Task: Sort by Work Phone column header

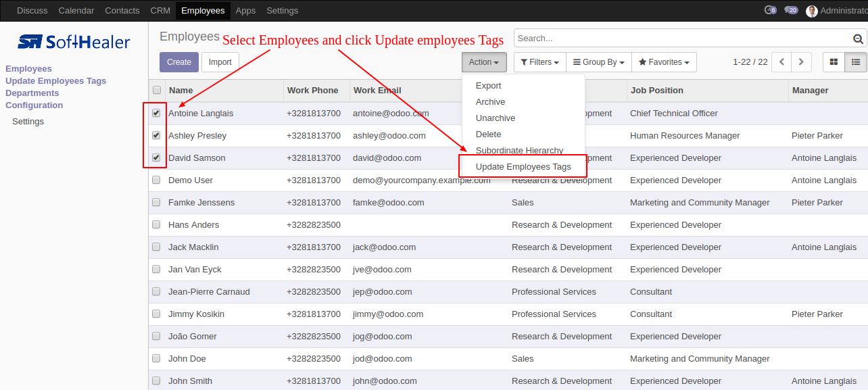Action: (316, 91)
